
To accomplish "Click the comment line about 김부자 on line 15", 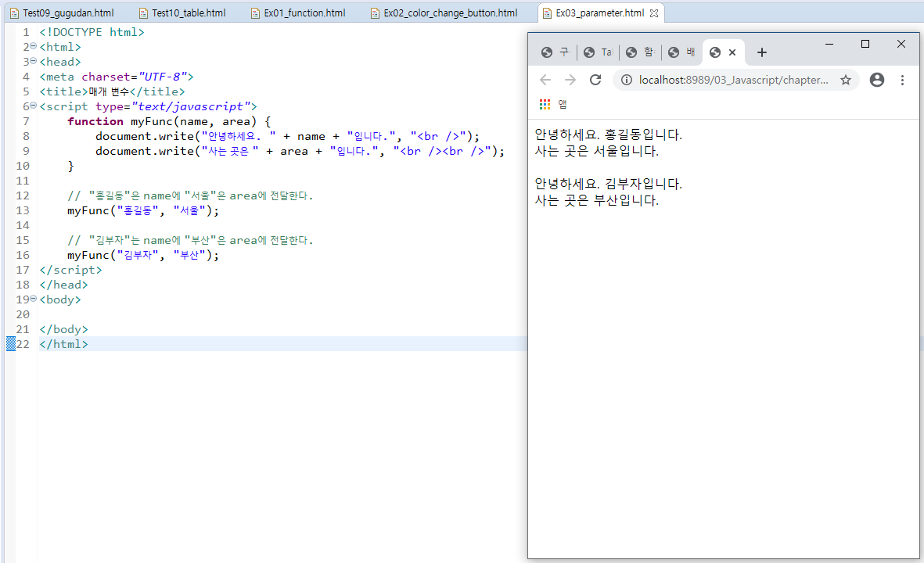I will [190, 240].
